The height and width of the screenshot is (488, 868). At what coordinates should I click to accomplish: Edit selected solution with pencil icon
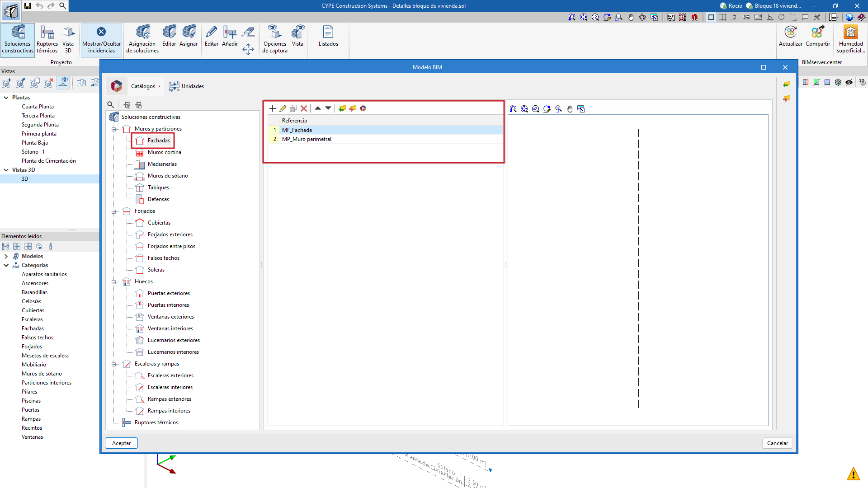[x=283, y=108]
